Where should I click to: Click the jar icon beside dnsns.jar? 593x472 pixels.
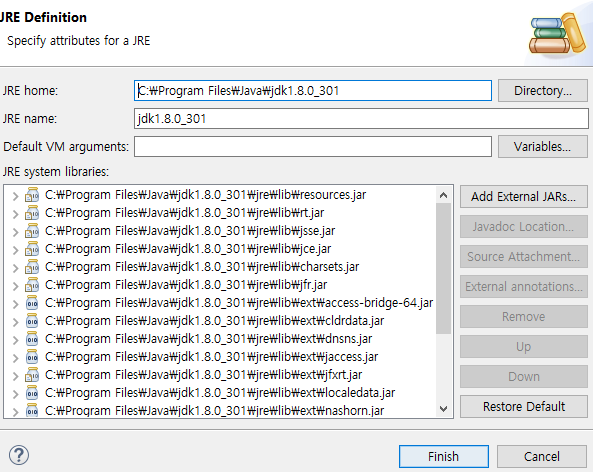[x=32, y=339]
